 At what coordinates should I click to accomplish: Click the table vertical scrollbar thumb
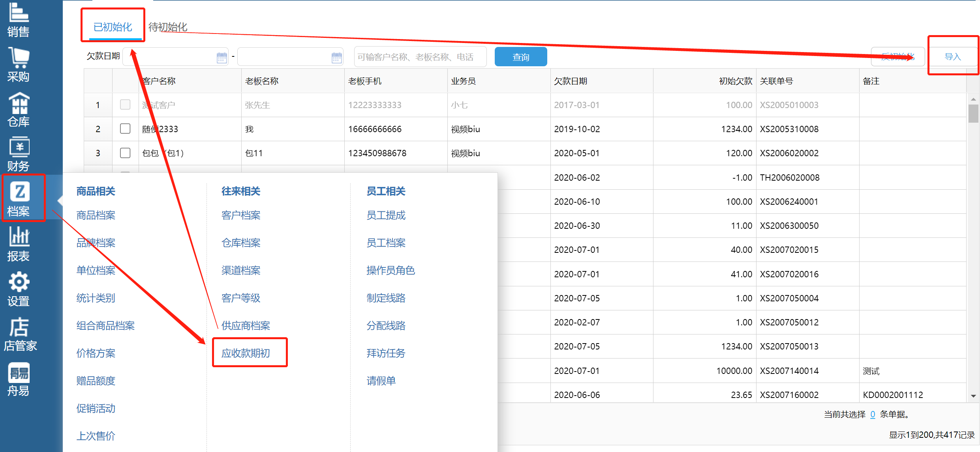tap(973, 114)
